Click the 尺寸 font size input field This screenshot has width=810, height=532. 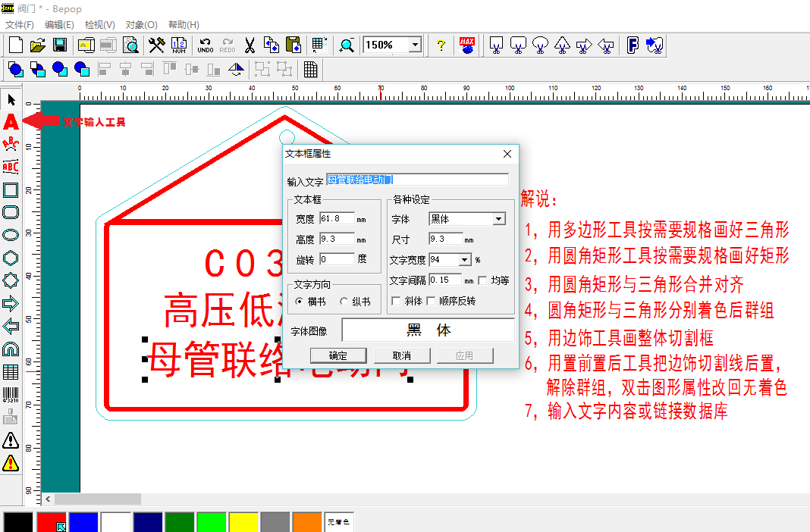point(446,239)
